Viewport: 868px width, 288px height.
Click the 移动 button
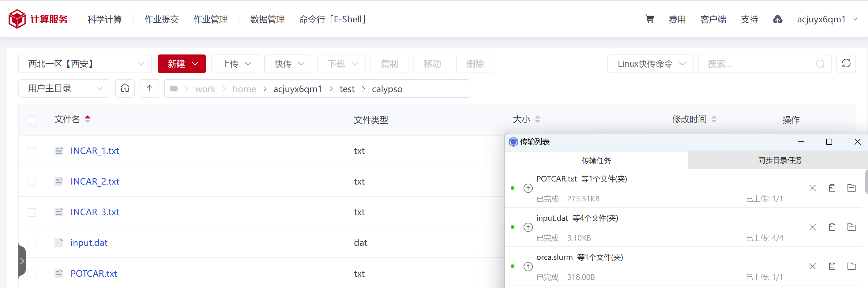[432, 64]
